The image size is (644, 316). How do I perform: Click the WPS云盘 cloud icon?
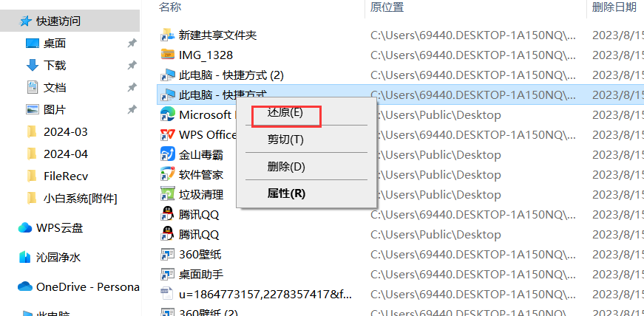25,227
